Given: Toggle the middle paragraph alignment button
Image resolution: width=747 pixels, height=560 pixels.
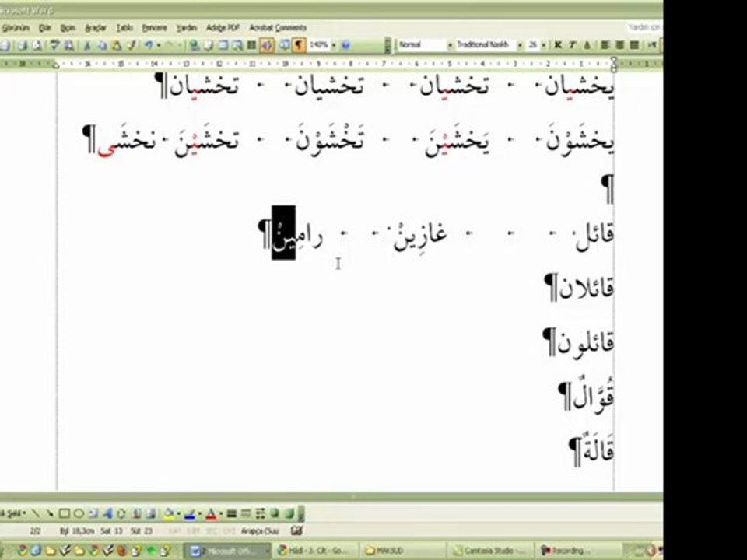Looking at the screenshot, I should click(x=620, y=45).
